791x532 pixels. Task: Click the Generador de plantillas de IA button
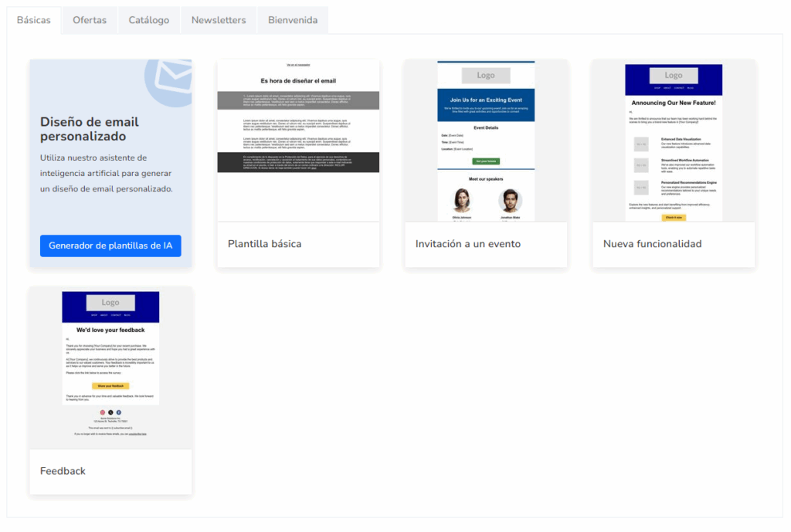click(x=110, y=246)
